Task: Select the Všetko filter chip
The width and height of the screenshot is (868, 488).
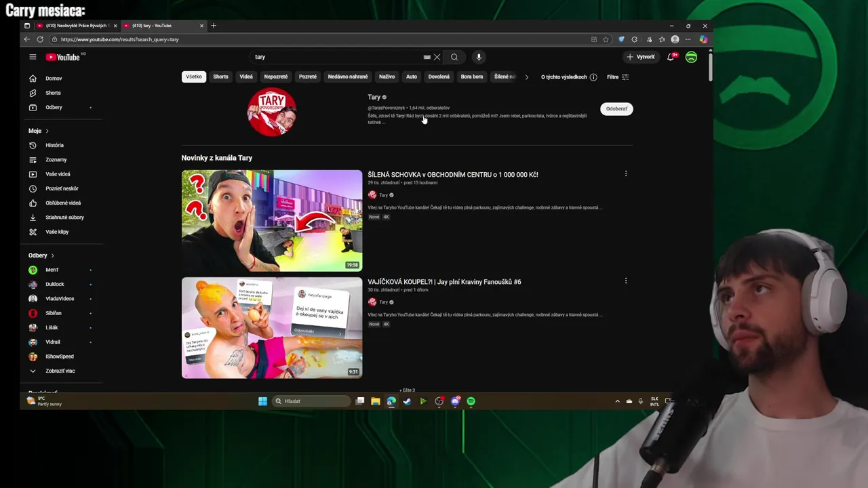Action: [x=194, y=77]
